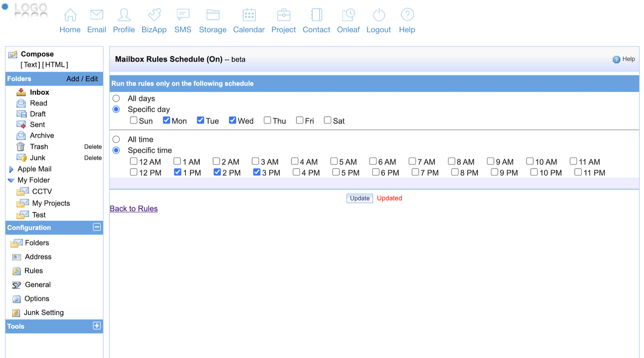The height and width of the screenshot is (358, 644).
Task: Open the Storage folder icon
Action: pos(213,15)
